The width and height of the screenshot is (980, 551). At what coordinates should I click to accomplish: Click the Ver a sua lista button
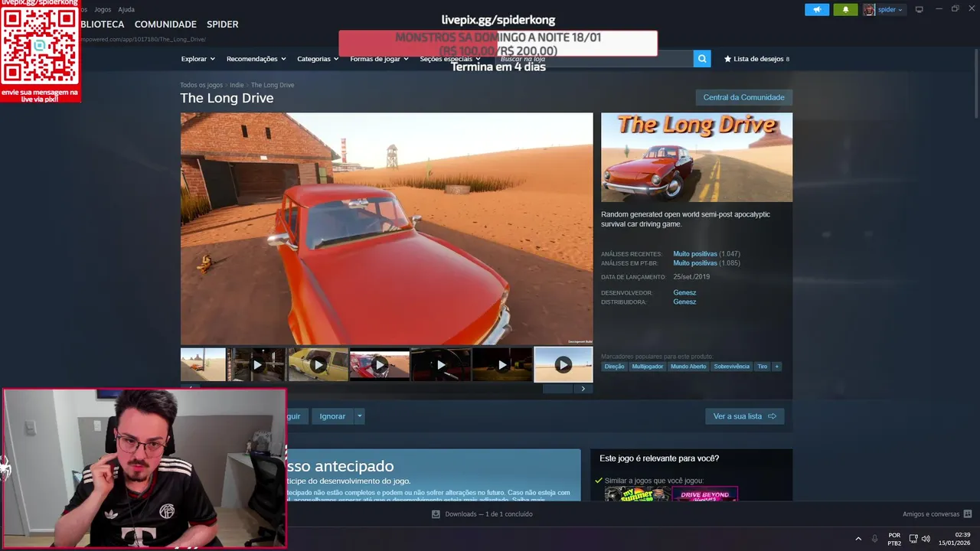pos(744,416)
